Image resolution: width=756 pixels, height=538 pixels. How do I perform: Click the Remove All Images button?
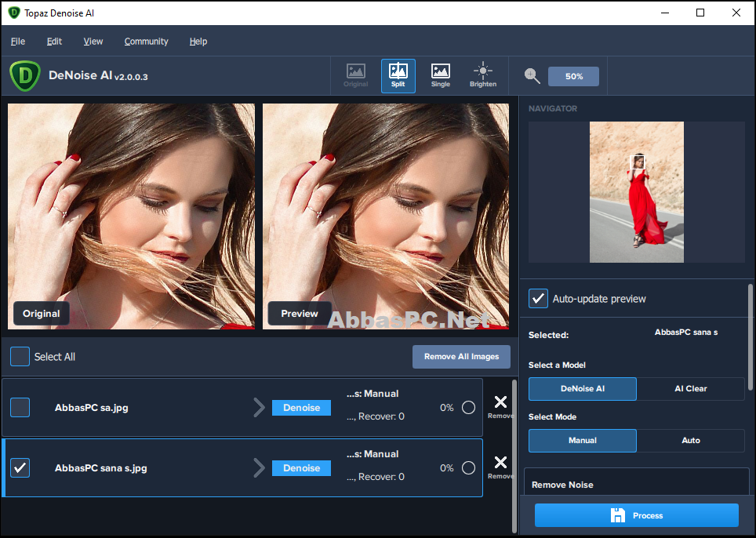[461, 357]
